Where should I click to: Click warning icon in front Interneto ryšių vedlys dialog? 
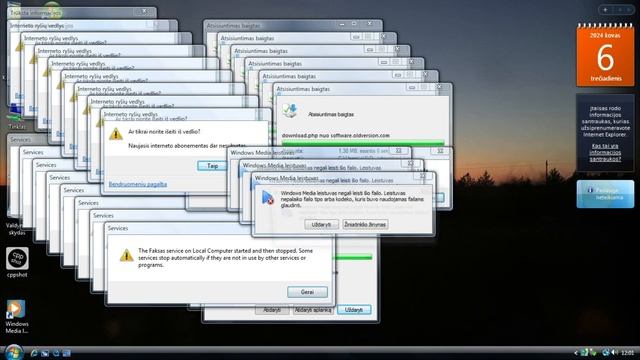point(116,134)
